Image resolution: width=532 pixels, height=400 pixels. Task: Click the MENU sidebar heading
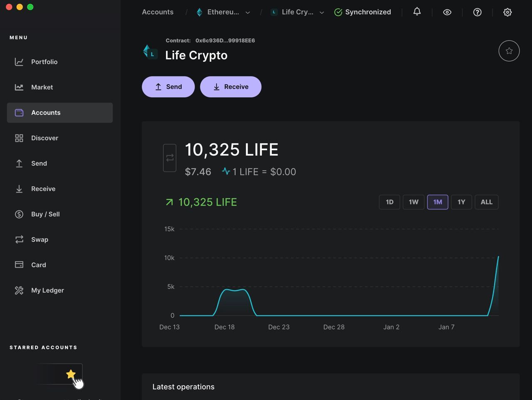click(x=18, y=37)
